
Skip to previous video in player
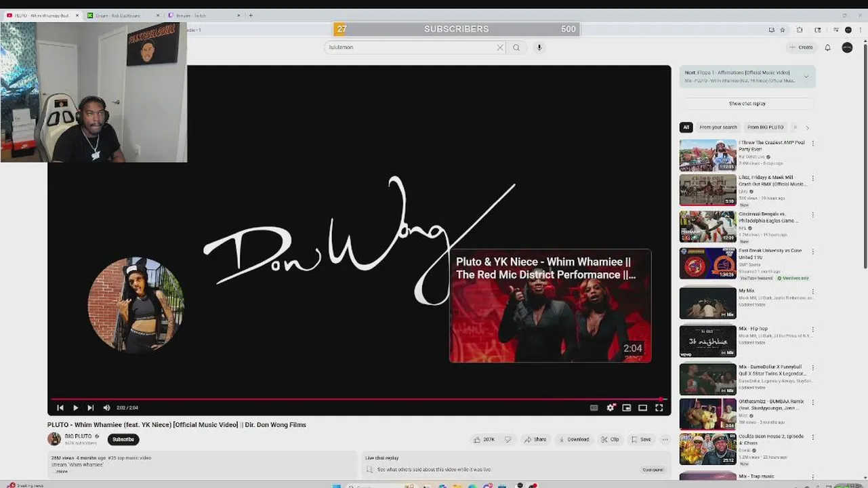[x=60, y=407]
